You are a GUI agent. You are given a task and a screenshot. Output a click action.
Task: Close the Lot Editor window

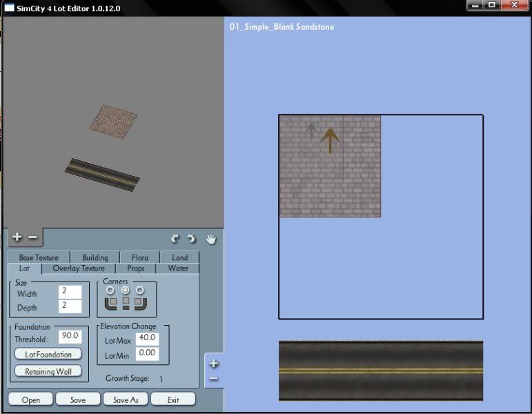pyautogui.click(x=514, y=5)
